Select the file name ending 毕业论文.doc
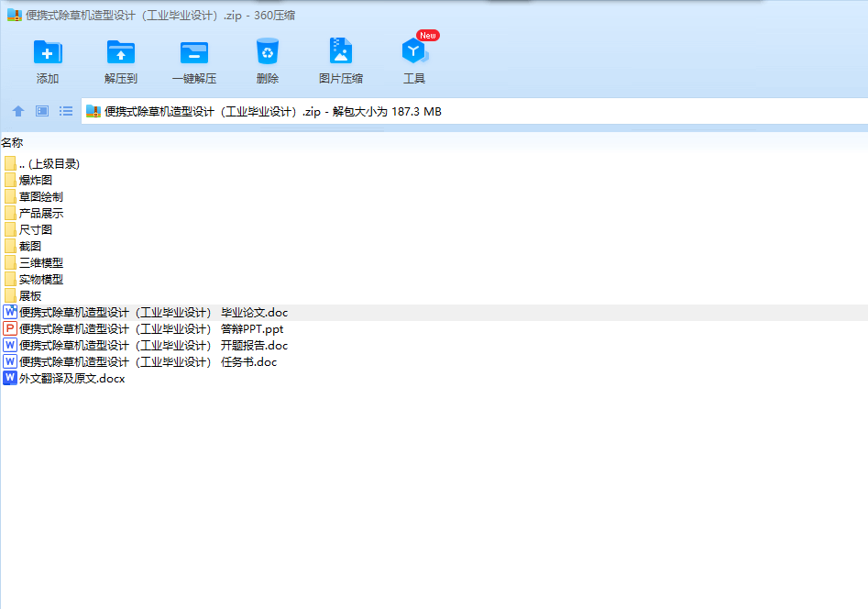Screen dimensions: 868x609 tap(153, 313)
